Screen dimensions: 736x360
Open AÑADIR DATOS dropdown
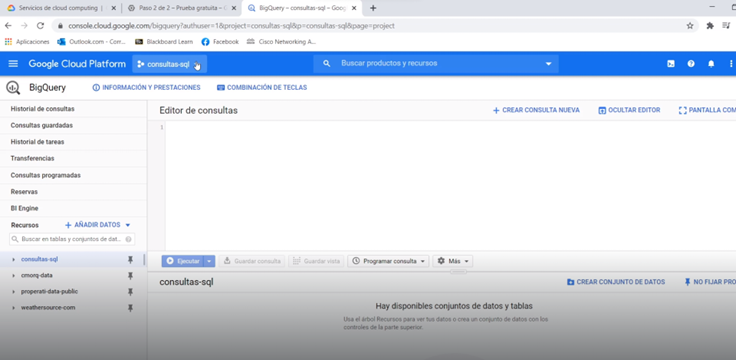coord(98,225)
